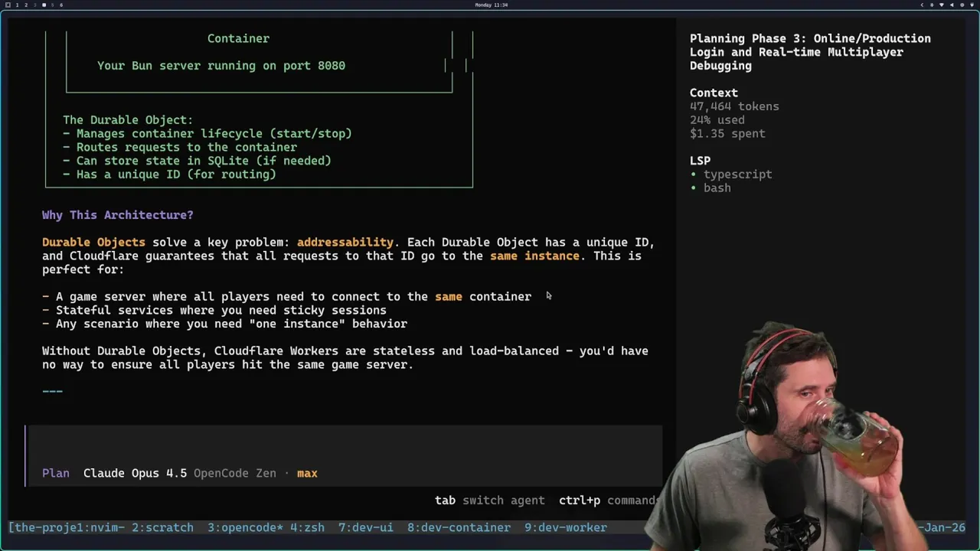Click the ctrl+p commands hint

tap(609, 500)
